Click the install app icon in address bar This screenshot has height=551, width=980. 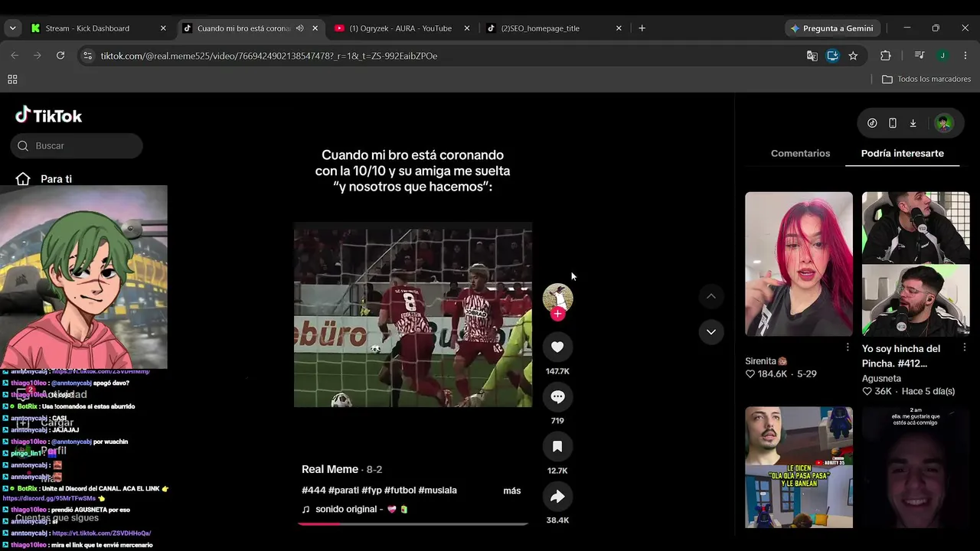(833, 56)
